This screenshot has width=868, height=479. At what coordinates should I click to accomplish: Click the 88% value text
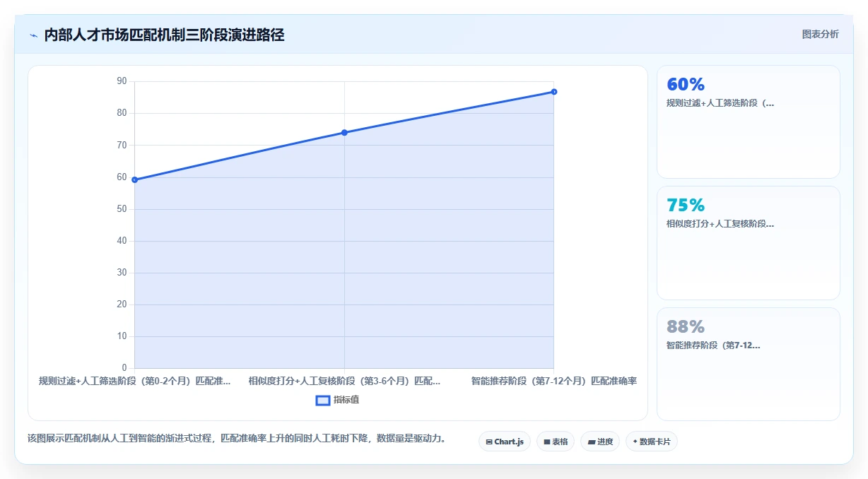click(686, 326)
